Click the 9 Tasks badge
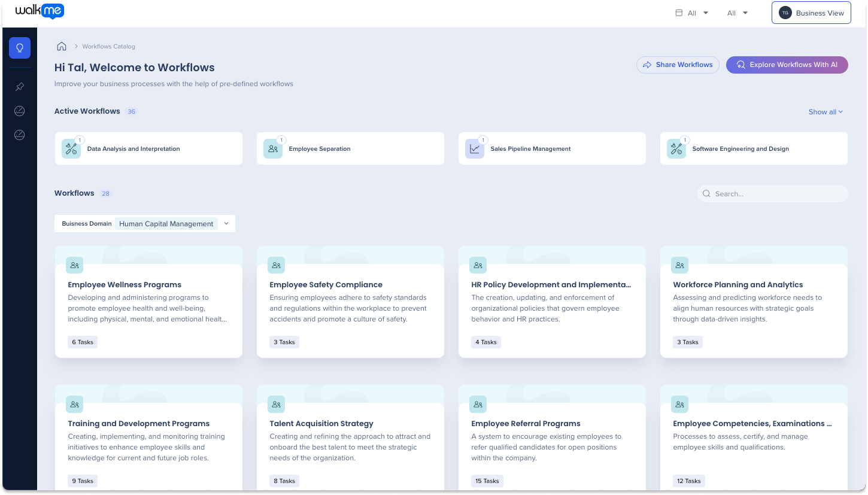The image size is (868, 495). coord(83,481)
